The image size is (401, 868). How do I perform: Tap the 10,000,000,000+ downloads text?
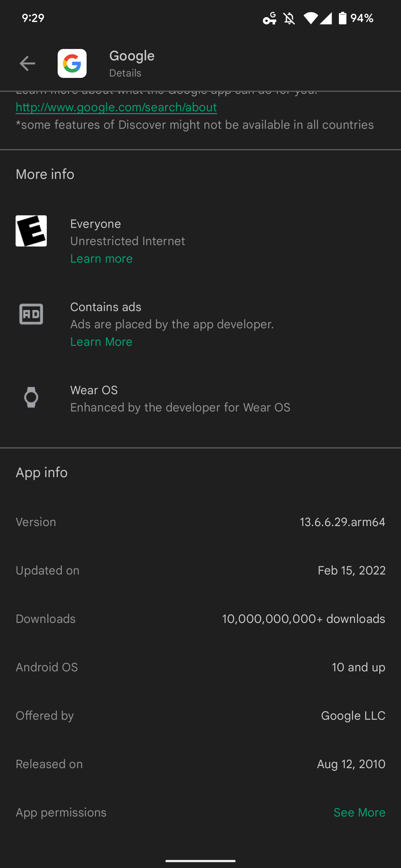click(x=304, y=619)
